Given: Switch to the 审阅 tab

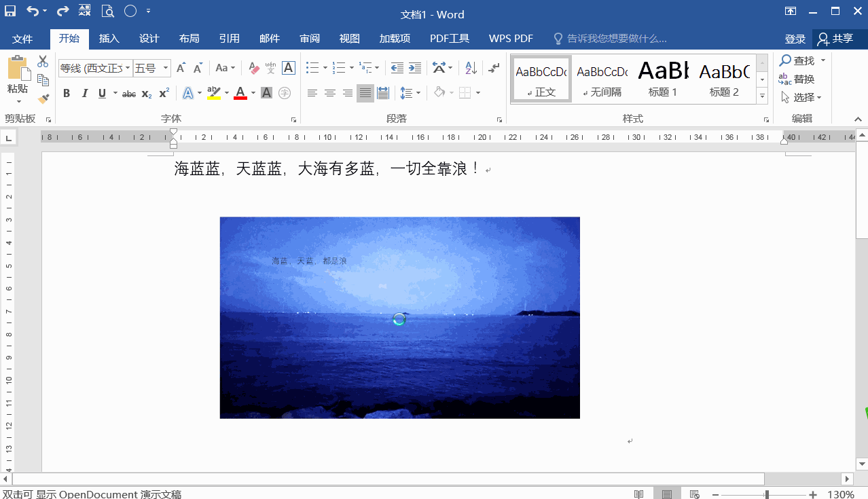Looking at the screenshot, I should [310, 39].
